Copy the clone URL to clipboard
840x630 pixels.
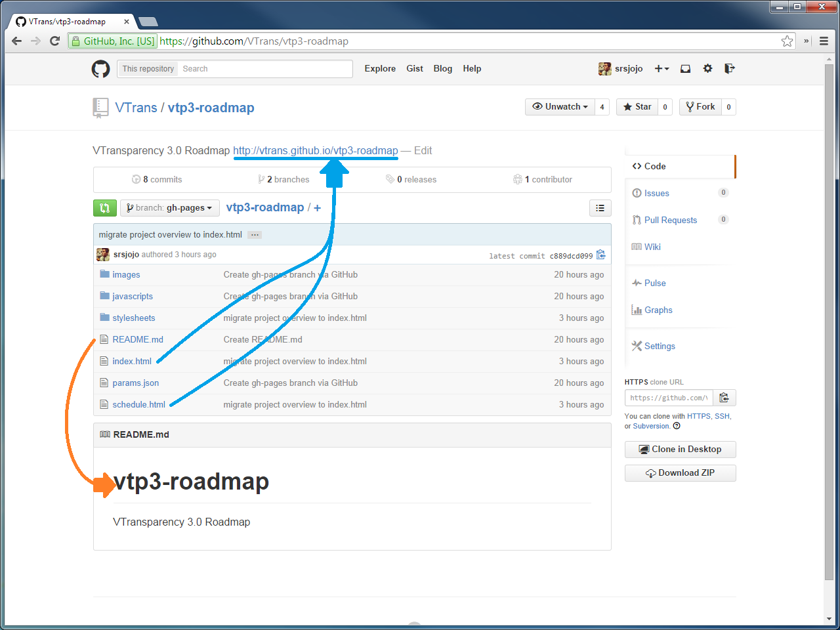pos(724,398)
